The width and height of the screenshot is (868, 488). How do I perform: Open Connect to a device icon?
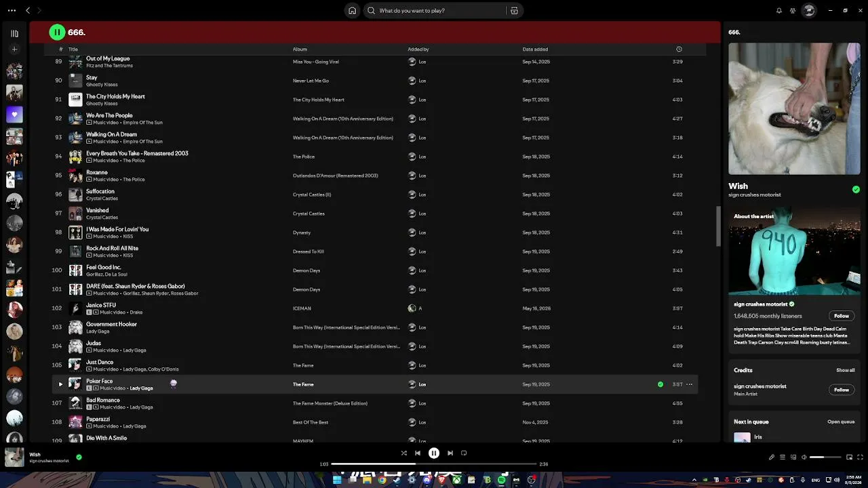coord(793,457)
